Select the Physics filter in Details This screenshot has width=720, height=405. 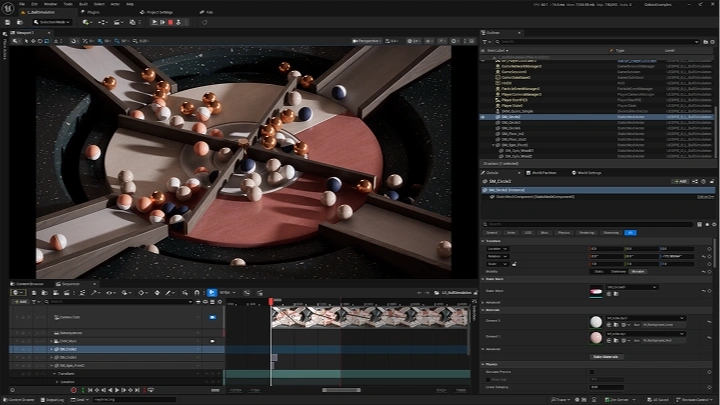click(564, 233)
